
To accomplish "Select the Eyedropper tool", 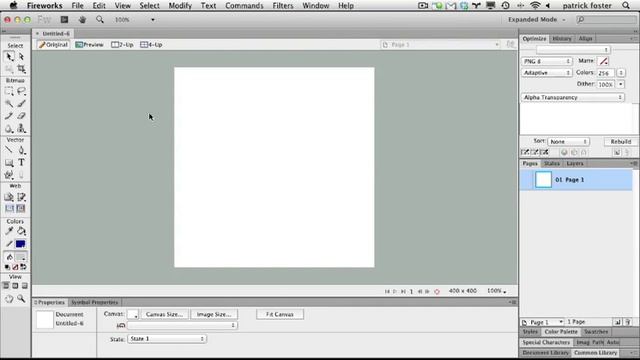I will coord(9,231).
